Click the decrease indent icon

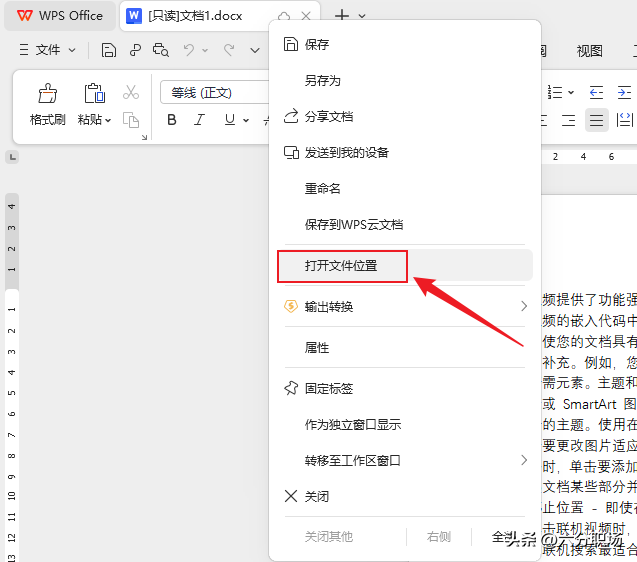596,93
